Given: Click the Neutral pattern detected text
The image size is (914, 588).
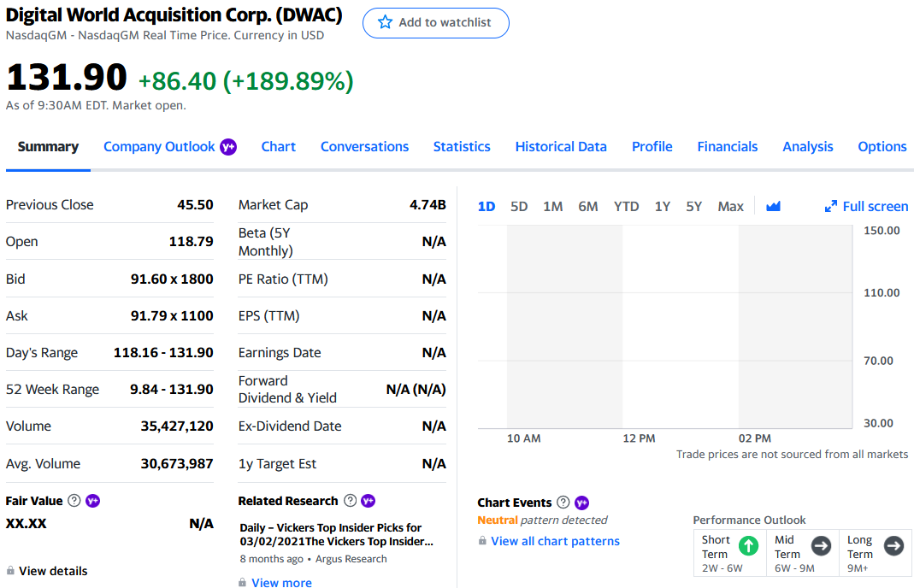Looking at the screenshot, I should point(542,520).
